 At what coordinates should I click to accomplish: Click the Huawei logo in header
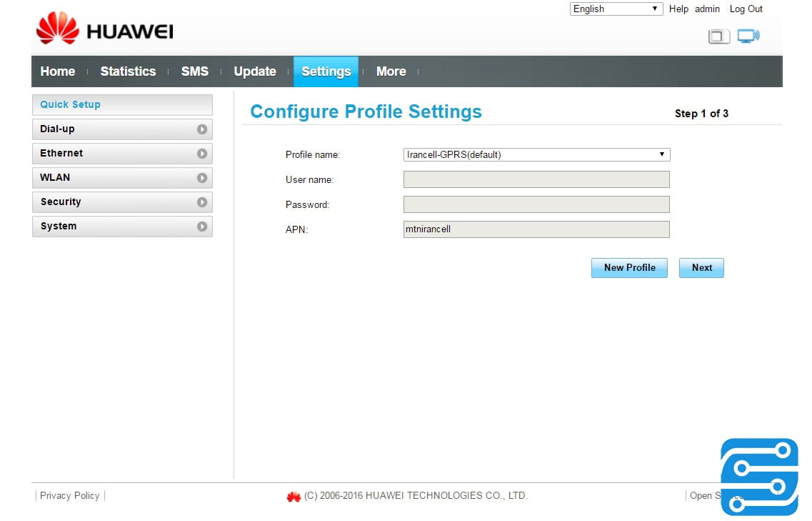pyautogui.click(x=104, y=31)
